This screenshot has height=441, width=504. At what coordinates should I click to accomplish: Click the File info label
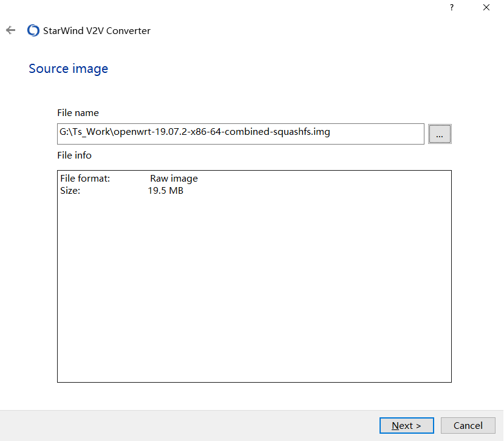74,156
